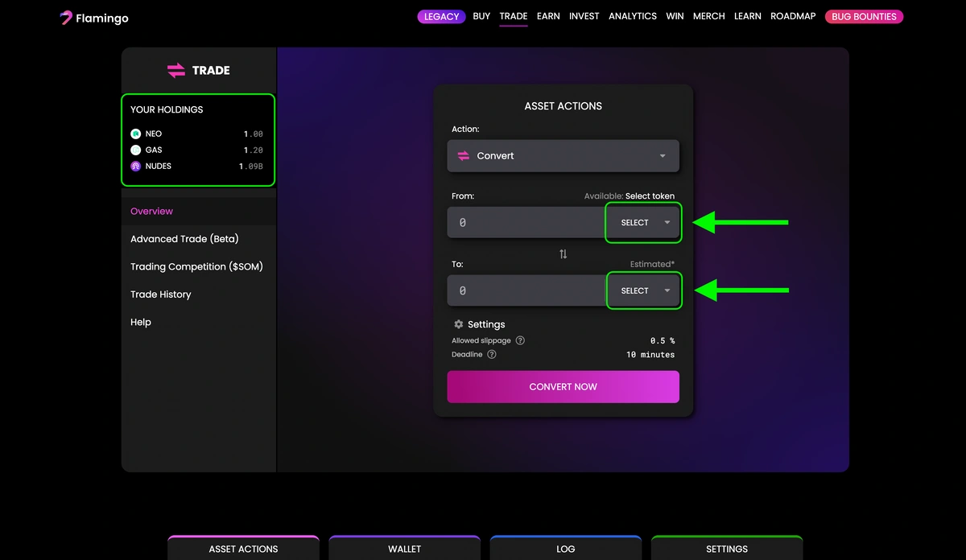The height and width of the screenshot is (560, 966).
Task: Open Trading Competition ($SOM)
Action: tap(197, 267)
